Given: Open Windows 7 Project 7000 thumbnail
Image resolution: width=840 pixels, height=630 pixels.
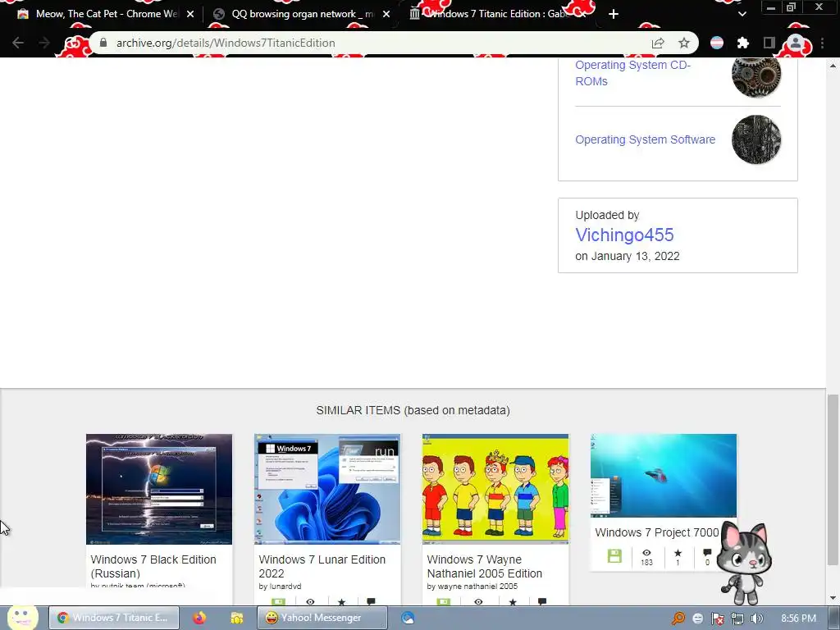Looking at the screenshot, I should [664, 476].
